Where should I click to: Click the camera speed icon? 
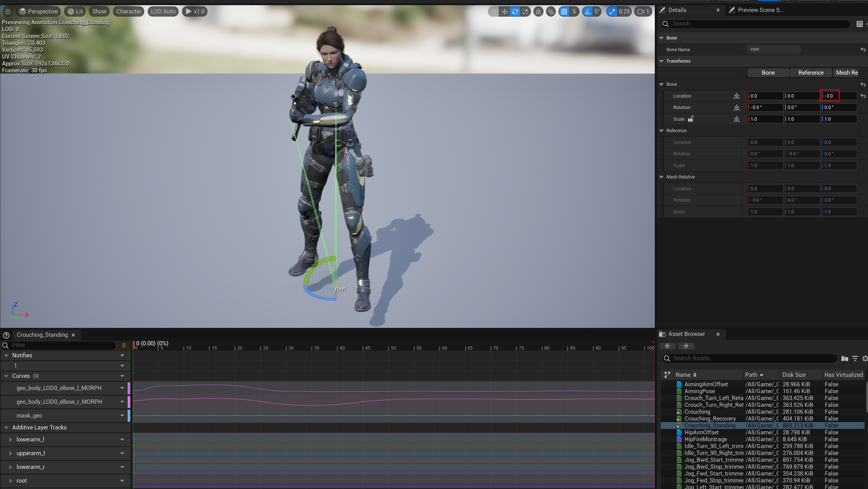(x=641, y=11)
